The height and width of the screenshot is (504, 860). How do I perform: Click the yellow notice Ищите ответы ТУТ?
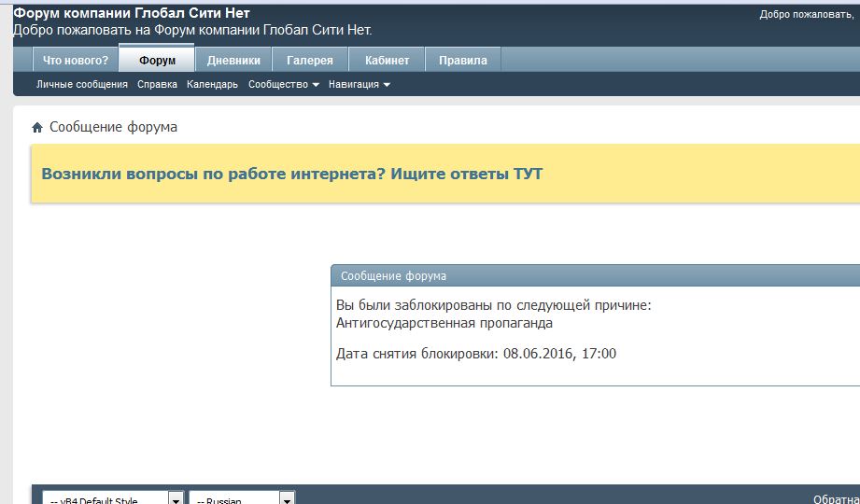pyautogui.click(x=292, y=174)
